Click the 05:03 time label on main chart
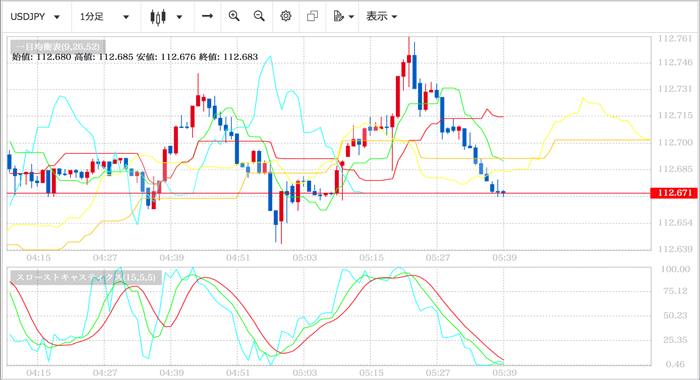 pos(305,258)
